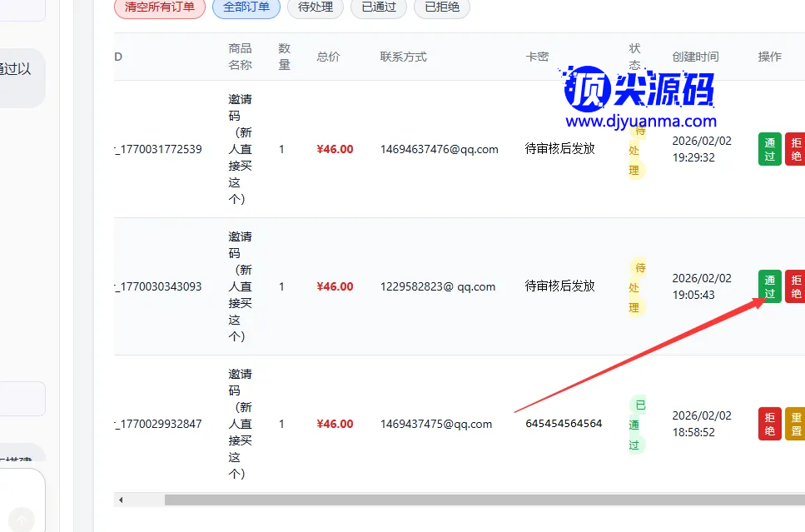Click the 联系方式 column header
Image resolution: width=805 pixels, height=532 pixels.
coord(403,57)
